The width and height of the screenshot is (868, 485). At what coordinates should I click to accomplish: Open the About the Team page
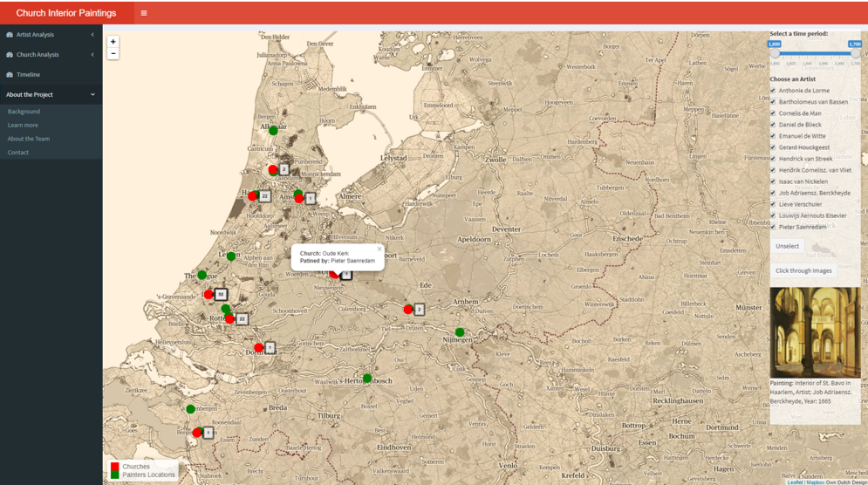[29, 139]
